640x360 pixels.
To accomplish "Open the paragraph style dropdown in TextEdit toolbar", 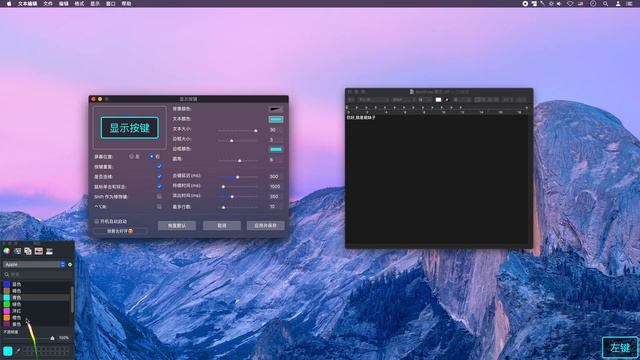I will [352, 100].
